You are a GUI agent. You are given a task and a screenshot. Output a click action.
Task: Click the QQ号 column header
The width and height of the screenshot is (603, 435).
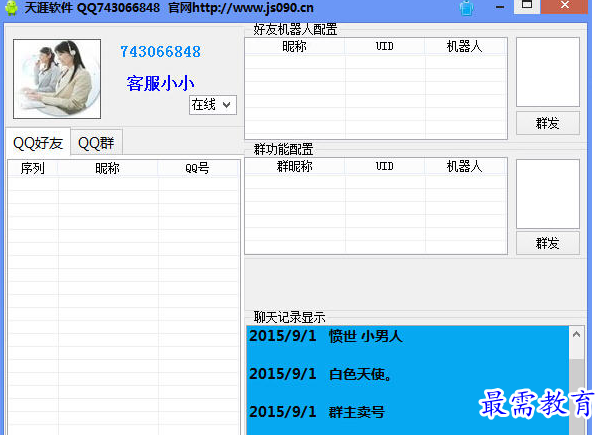[198, 168]
